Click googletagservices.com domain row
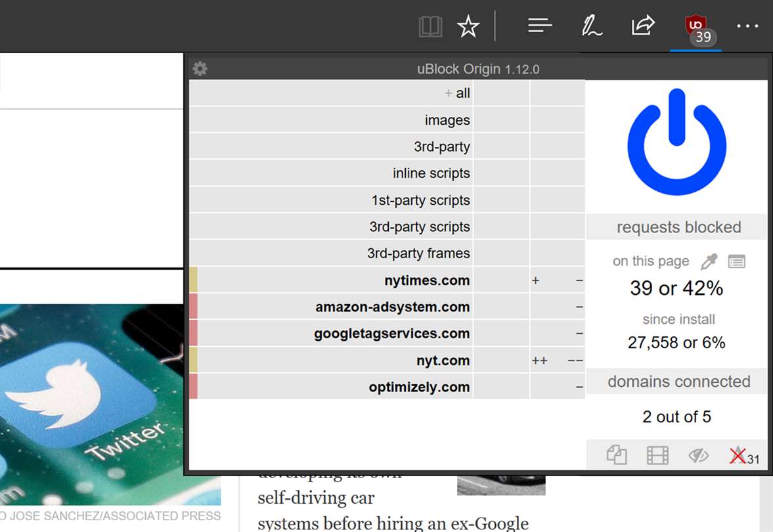773x532 pixels. 330,333
